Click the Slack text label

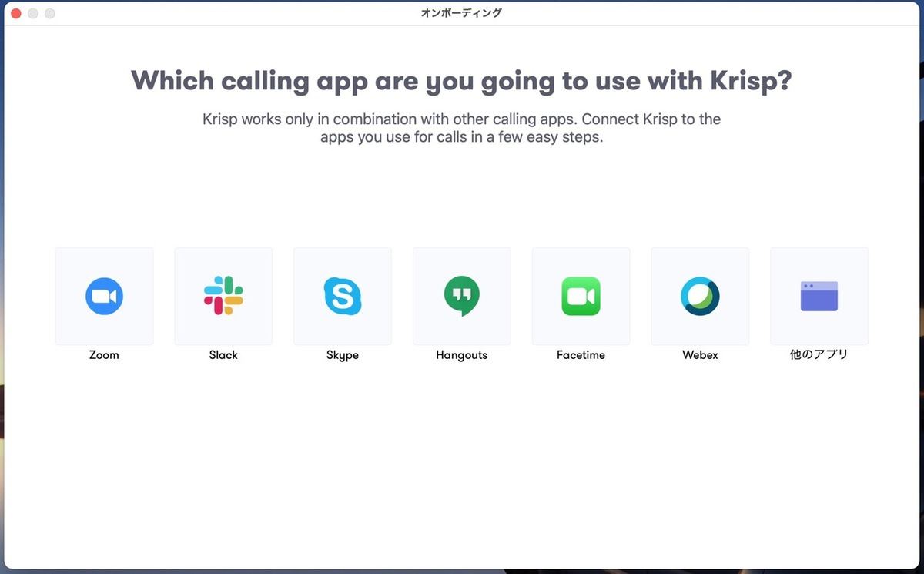223,355
